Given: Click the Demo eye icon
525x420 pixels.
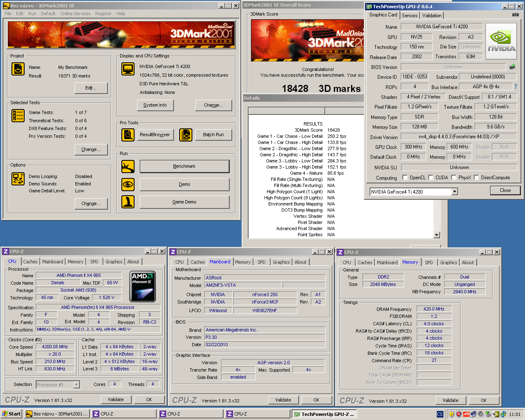Looking at the screenshot, I should (128, 185).
